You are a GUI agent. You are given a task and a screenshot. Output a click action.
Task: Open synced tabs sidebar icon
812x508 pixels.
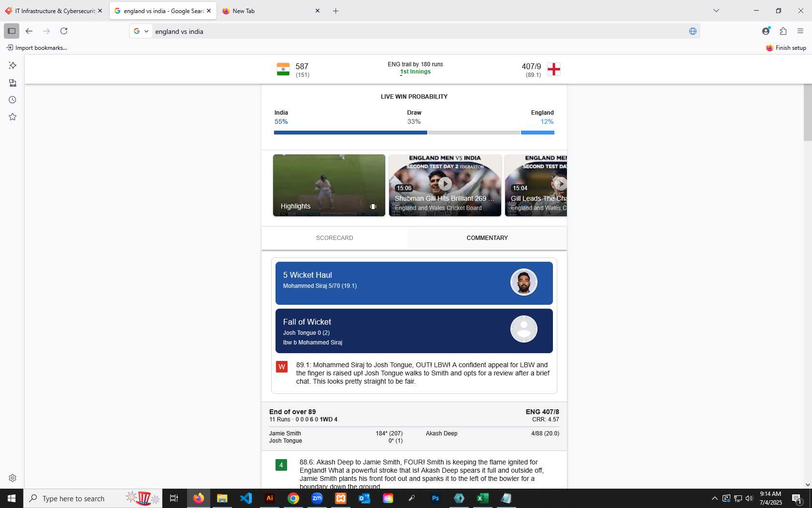[13, 83]
